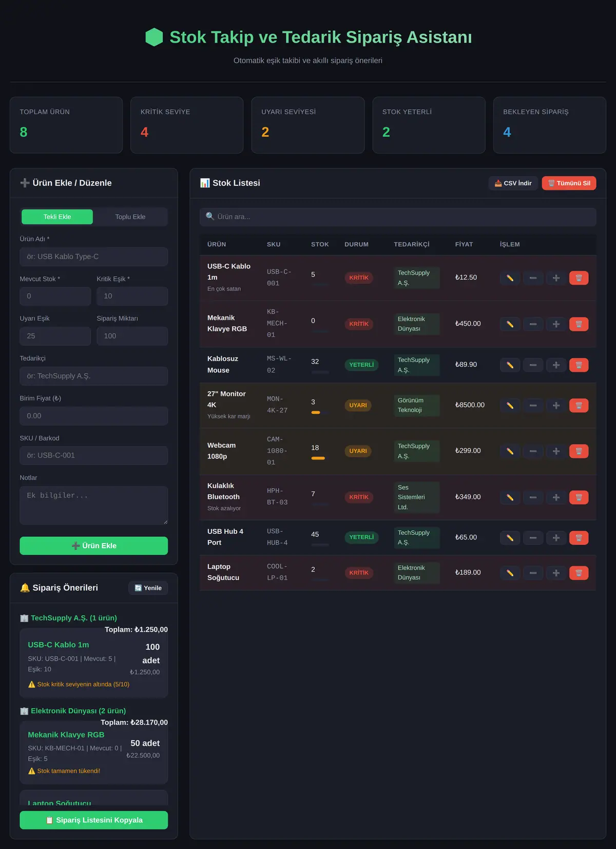Click the Uyarı Eşik field
Image resolution: width=616 pixels, height=849 pixels.
click(x=55, y=336)
